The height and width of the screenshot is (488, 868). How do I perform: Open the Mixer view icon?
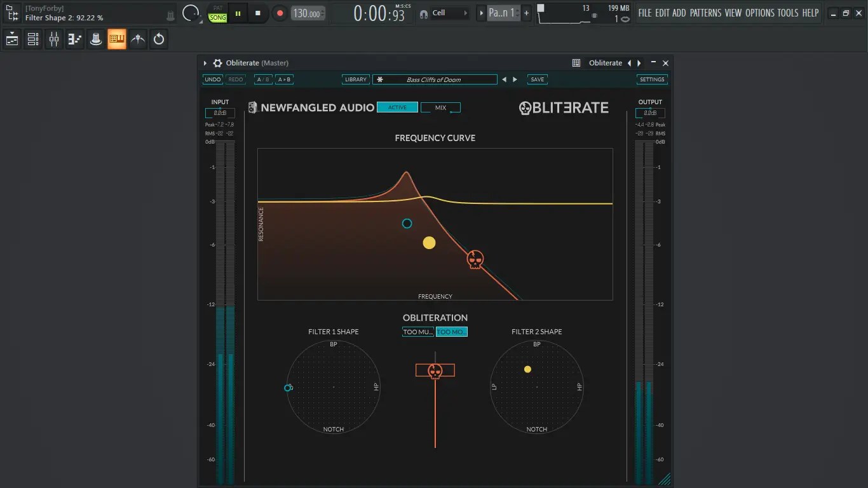point(53,39)
